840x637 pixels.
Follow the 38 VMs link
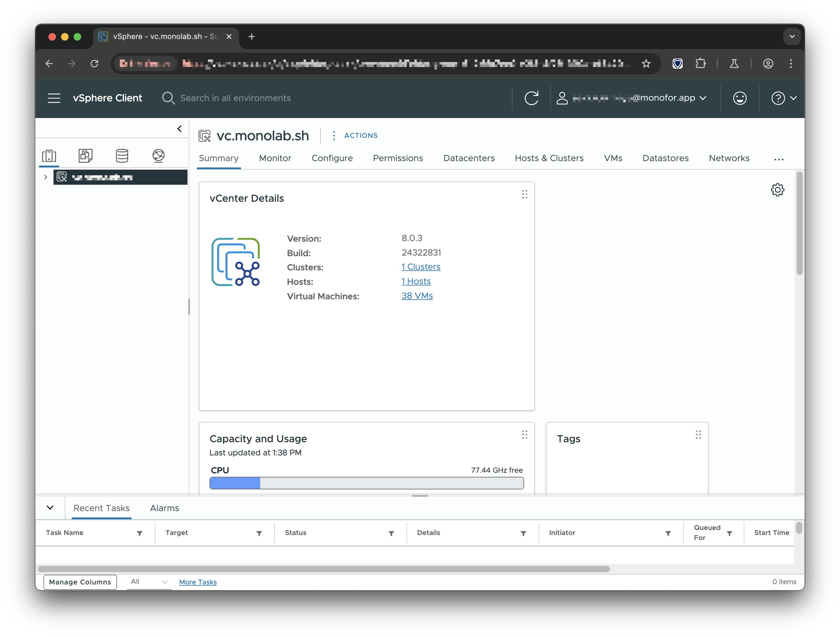pyautogui.click(x=417, y=296)
